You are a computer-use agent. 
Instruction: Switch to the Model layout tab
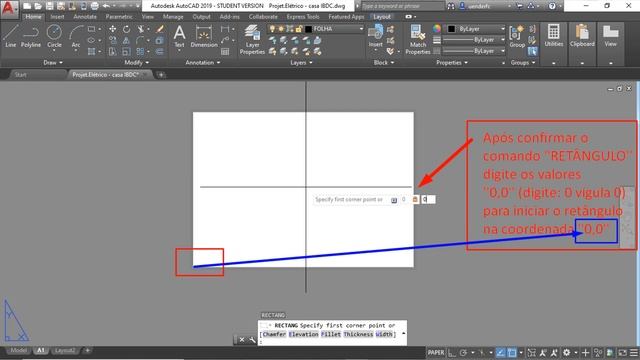(x=18, y=351)
